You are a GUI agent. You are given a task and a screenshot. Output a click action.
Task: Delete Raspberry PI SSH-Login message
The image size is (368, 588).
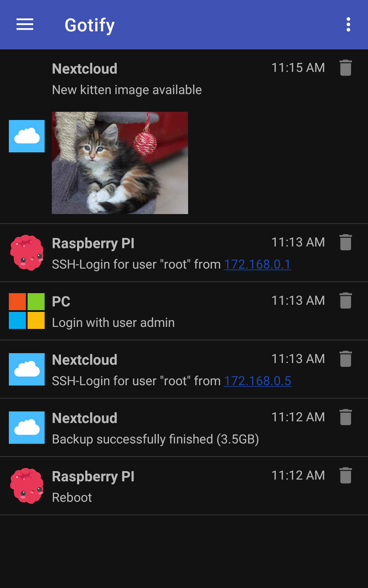point(346,242)
